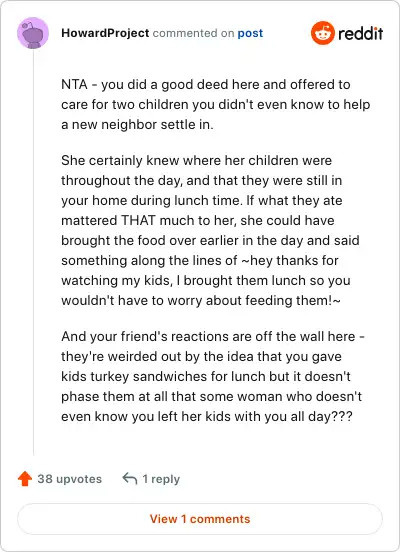Click the reply arrow icon
This screenshot has height=552, width=400.
click(x=130, y=479)
